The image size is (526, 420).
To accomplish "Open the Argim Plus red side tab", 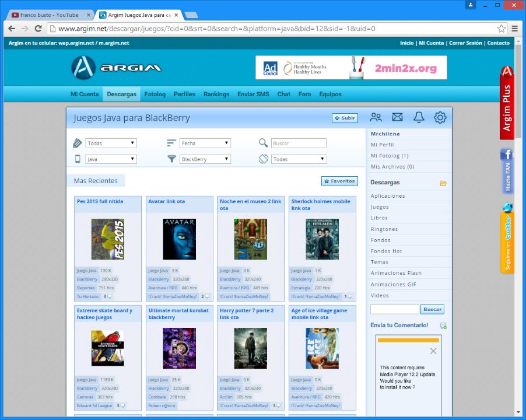I will pyautogui.click(x=507, y=103).
